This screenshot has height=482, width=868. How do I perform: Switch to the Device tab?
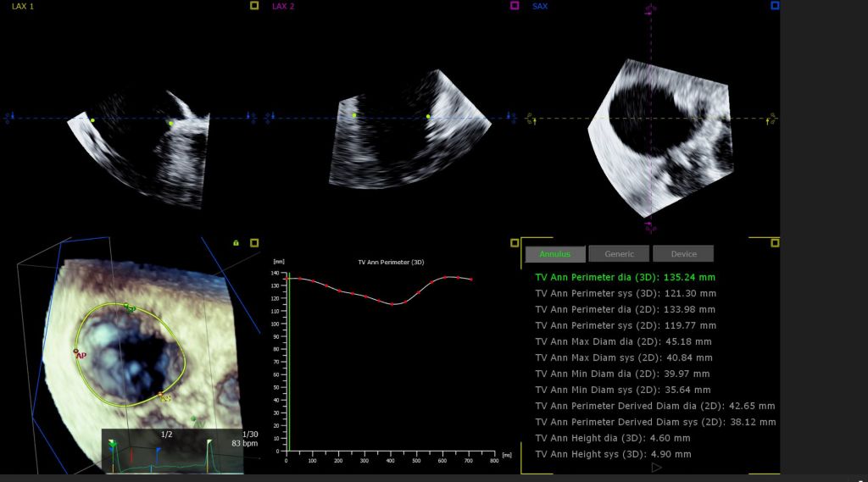point(684,254)
